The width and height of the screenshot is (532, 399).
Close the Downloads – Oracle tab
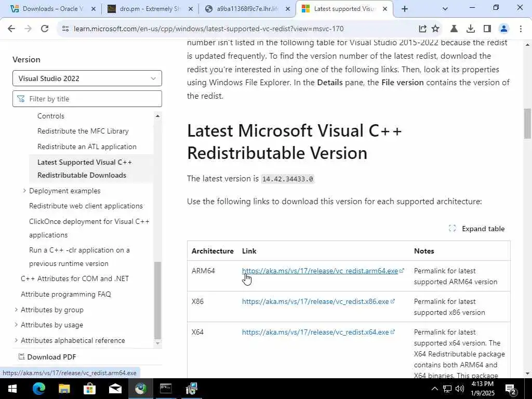94,9
